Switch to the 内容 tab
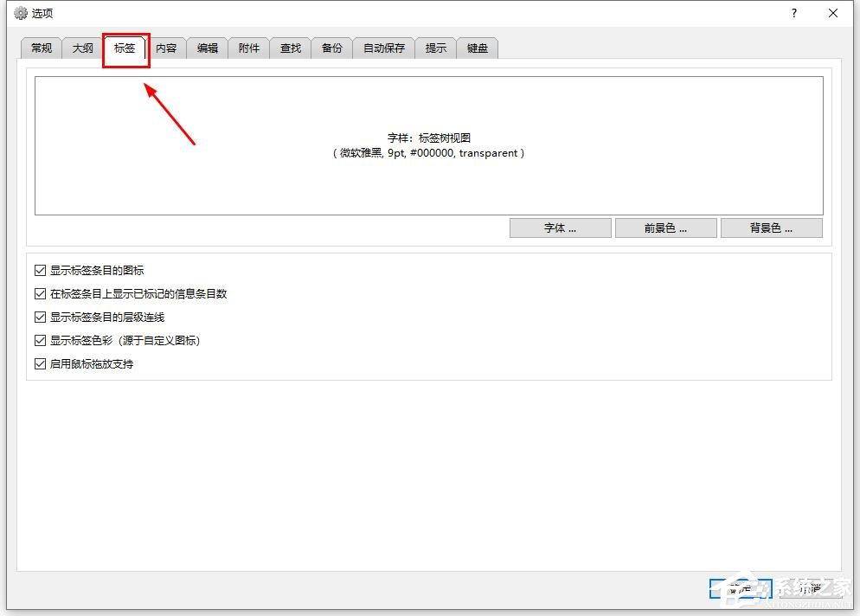The height and width of the screenshot is (616, 860). (x=166, y=48)
